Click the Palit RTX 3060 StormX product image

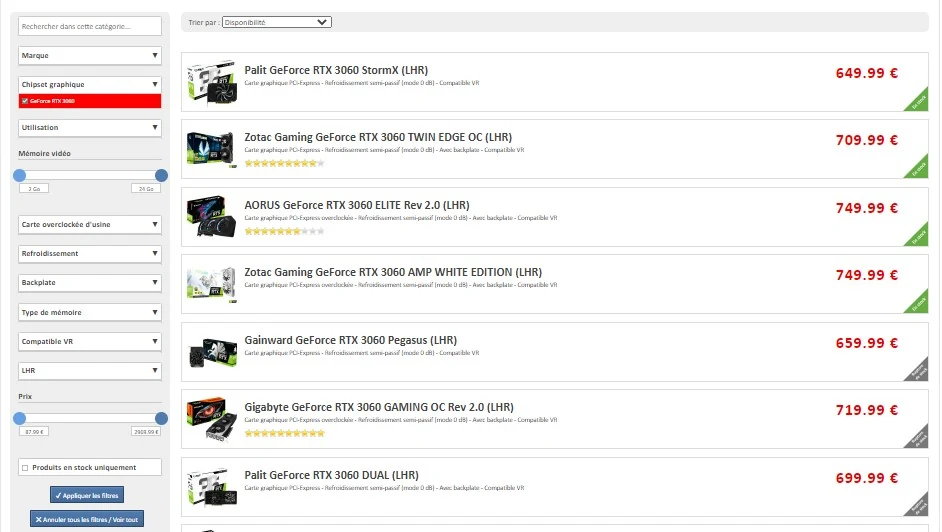(x=211, y=82)
